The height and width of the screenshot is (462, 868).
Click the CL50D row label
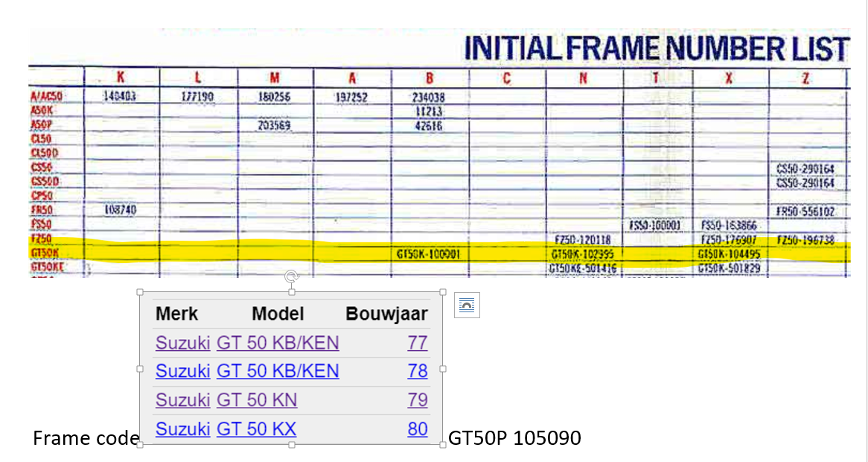[x=44, y=152]
